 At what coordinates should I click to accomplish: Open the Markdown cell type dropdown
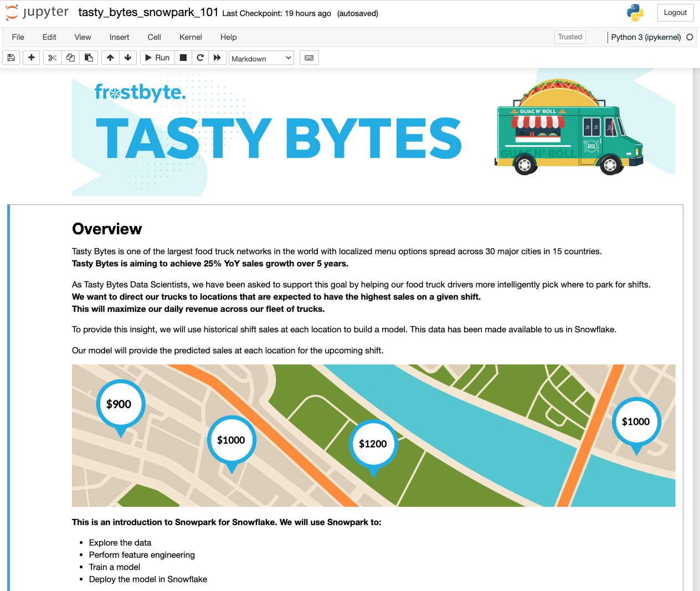[261, 58]
